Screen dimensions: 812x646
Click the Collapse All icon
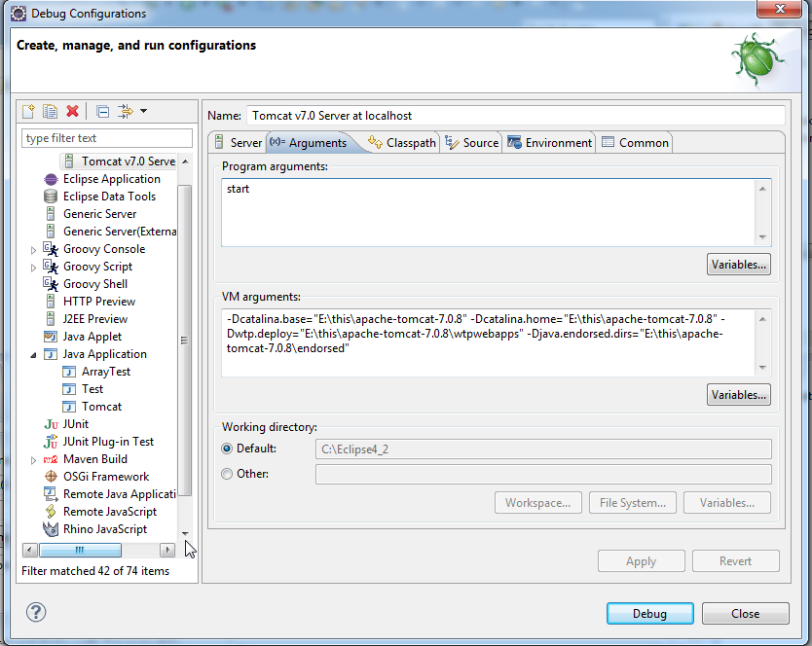coord(102,111)
